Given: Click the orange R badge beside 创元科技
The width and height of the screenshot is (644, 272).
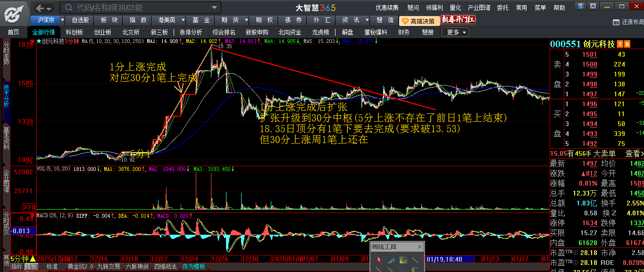Looking at the screenshot, I should (x=627, y=44).
